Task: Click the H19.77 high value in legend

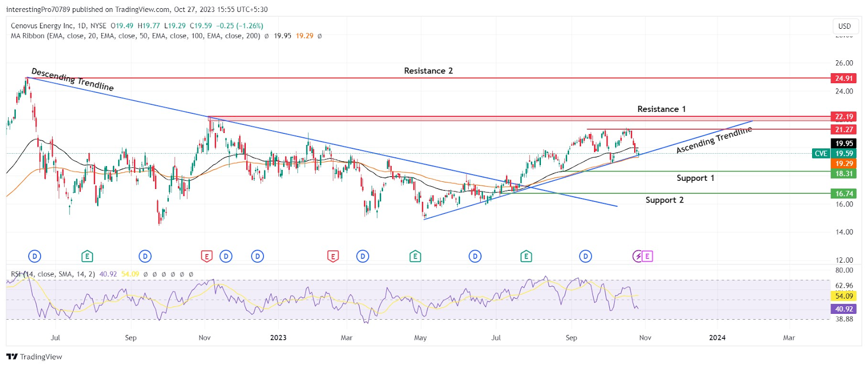Action: [149, 26]
